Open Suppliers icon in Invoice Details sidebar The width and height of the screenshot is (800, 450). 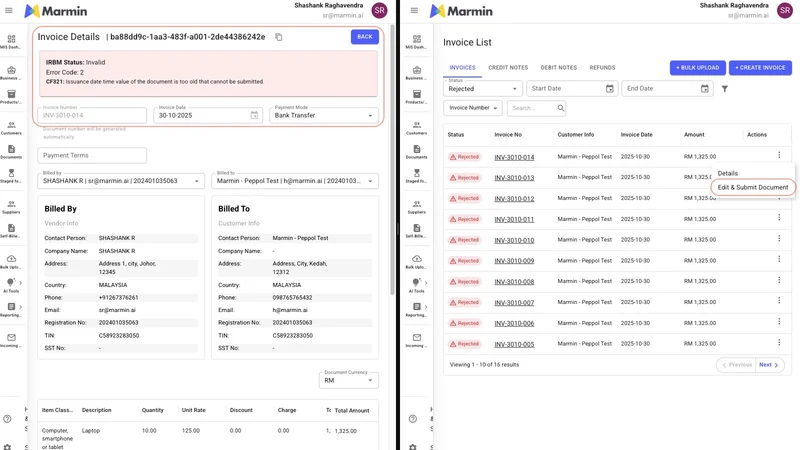tap(11, 204)
